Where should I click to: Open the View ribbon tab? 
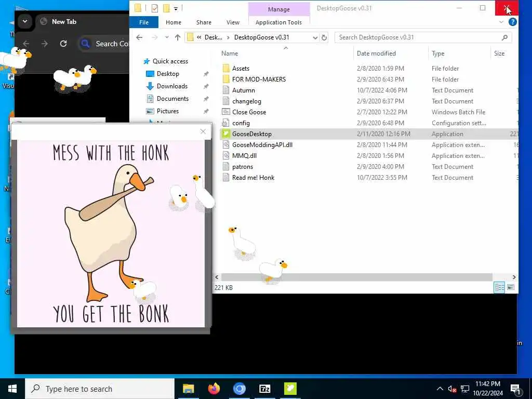pyautogui.click(x=233, y=22)
